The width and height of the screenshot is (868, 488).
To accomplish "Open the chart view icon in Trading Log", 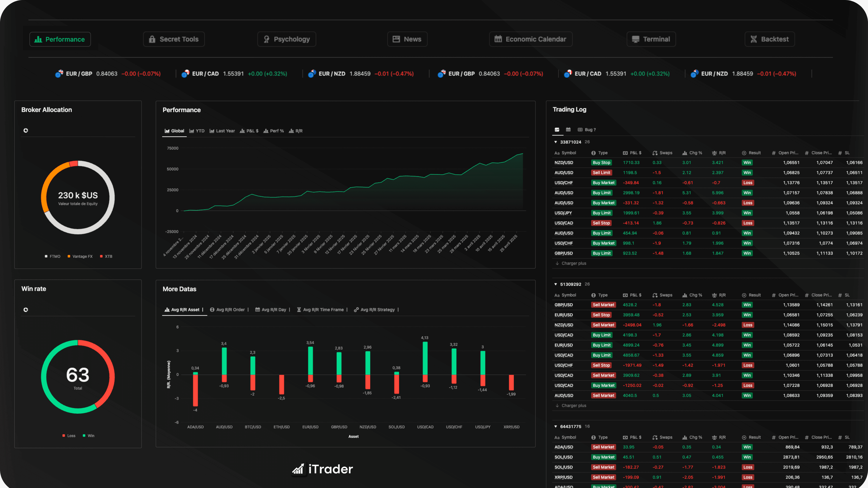I will (557, 130).
